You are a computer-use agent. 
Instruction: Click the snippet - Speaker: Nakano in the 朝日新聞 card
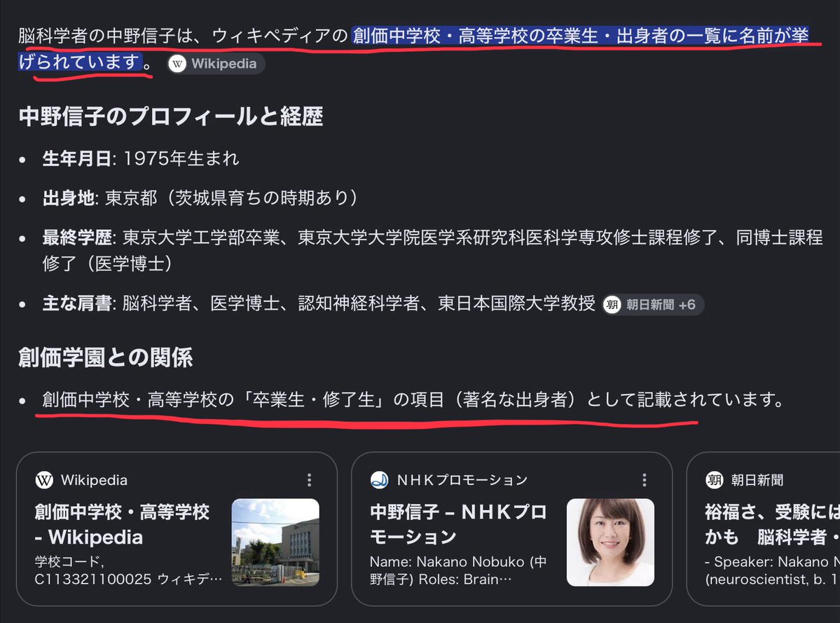(x=772, y=570)
